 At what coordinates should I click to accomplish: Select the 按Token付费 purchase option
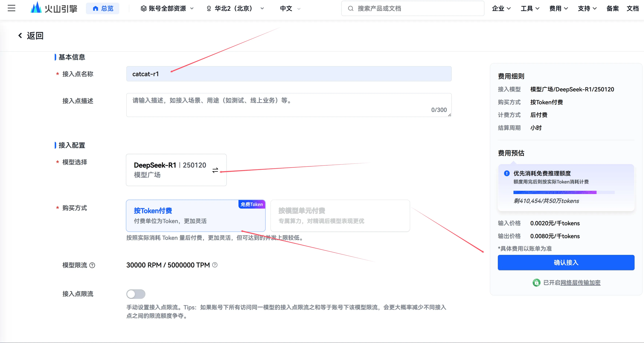click(x=196, y=216)
